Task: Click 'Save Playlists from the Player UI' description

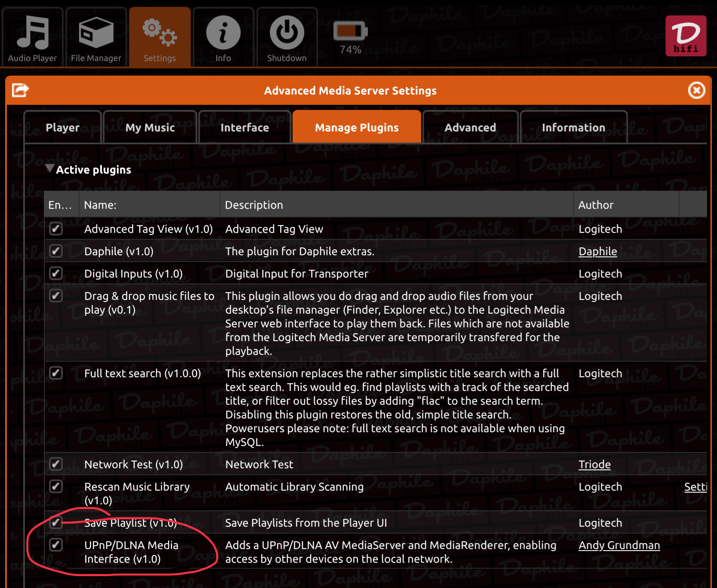Action: [x=306, y=523]
